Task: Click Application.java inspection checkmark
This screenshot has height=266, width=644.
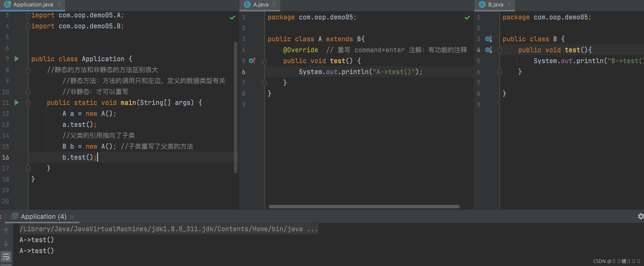Action: click(232, 17)
